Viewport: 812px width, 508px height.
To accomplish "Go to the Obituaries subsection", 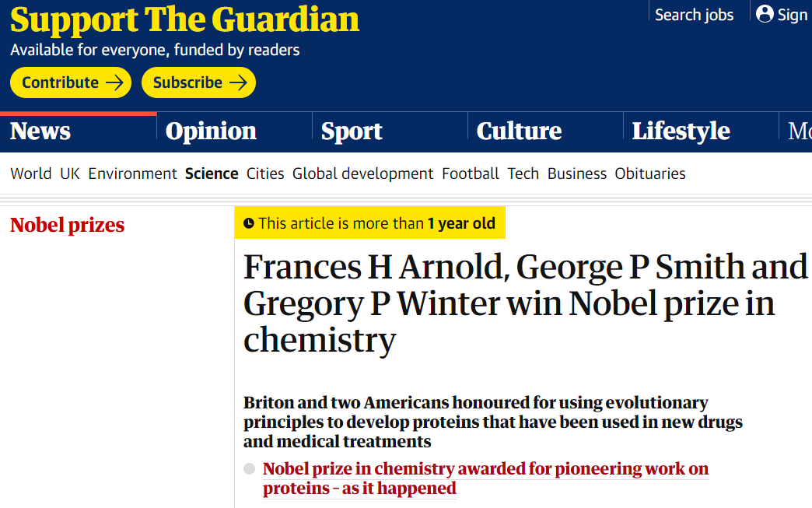I will (650, 173).
